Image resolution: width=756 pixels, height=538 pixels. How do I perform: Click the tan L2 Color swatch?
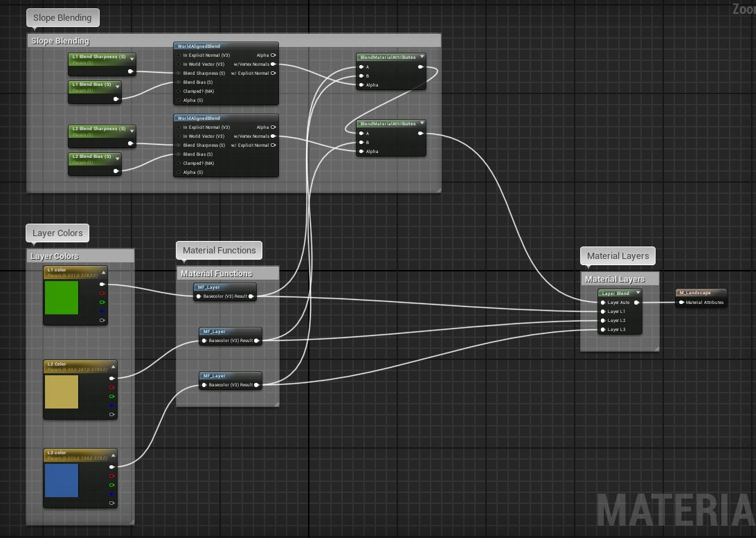61,392
